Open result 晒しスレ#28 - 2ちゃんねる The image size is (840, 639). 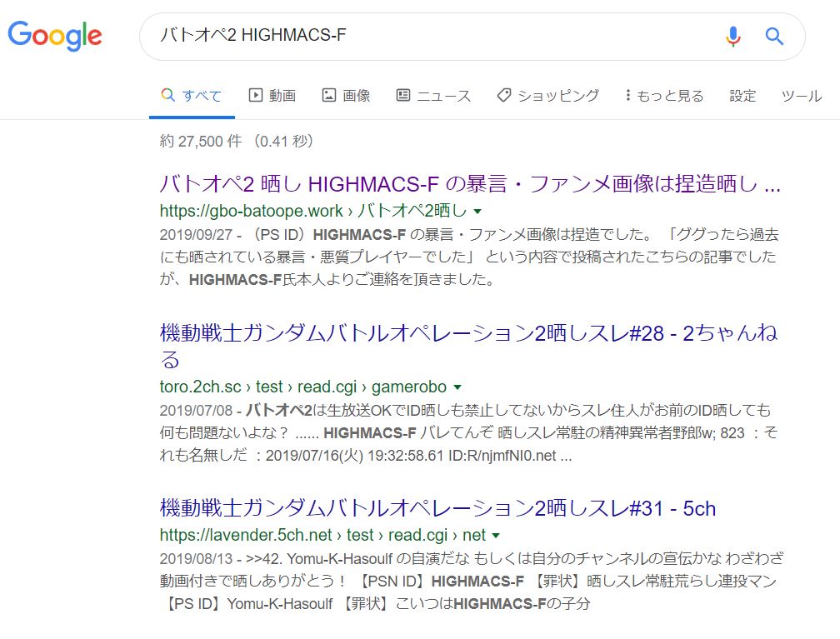[468, 346]
